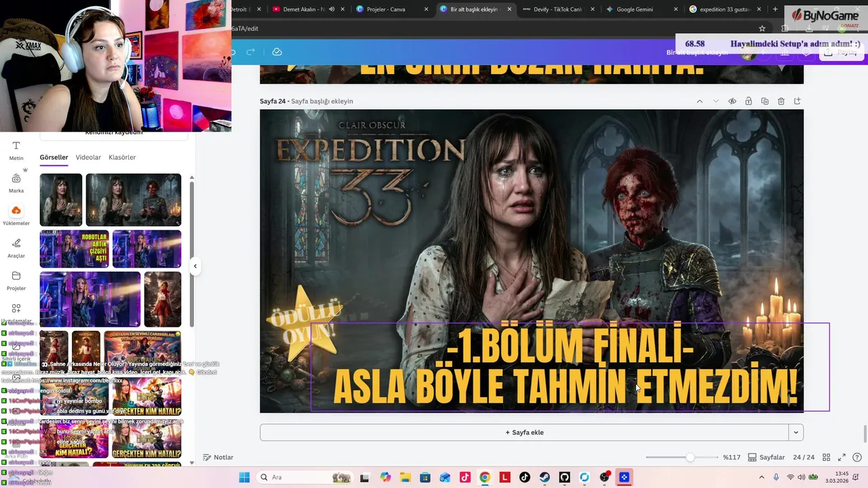Delete page 24 using the trash icon

[x=781, y=101]
